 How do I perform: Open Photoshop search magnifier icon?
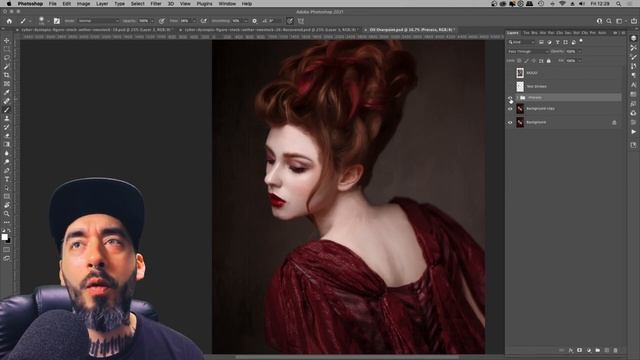609,21
